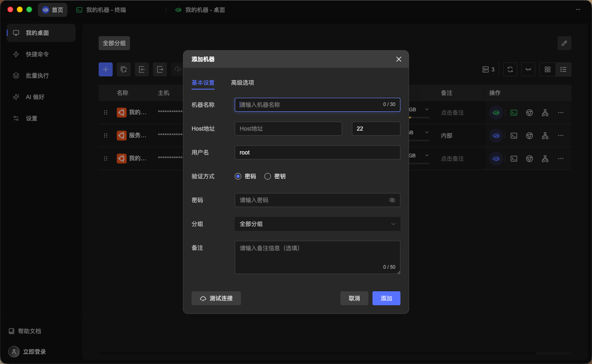This screenshot has height=364, width=592.
Task: Switch to grid view with the four-squares icon
Action: click(548, 69)
